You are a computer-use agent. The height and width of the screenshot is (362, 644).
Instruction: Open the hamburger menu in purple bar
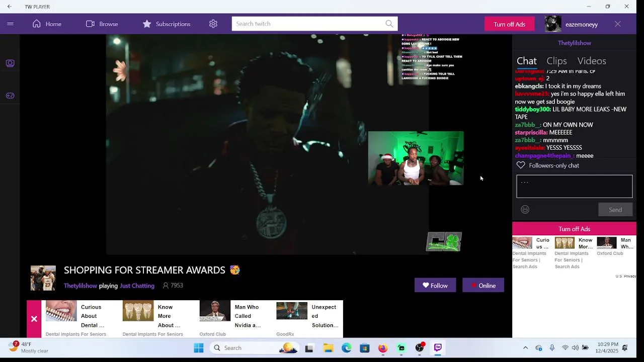10,24
